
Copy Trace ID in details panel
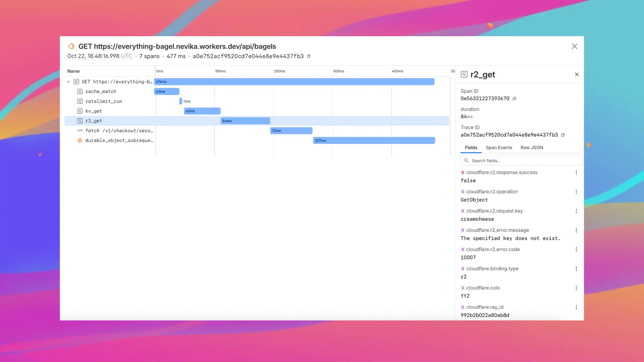[563, 135]
